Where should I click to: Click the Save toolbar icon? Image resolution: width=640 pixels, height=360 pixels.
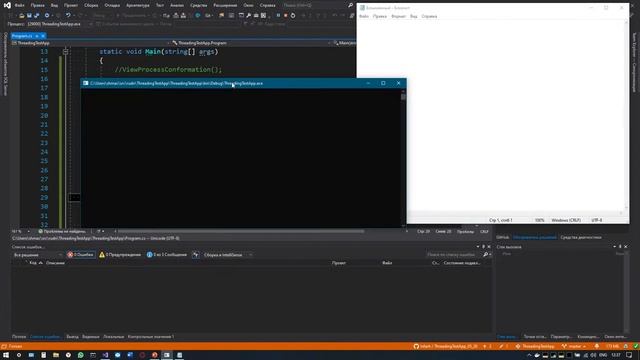tap(29, 16)
